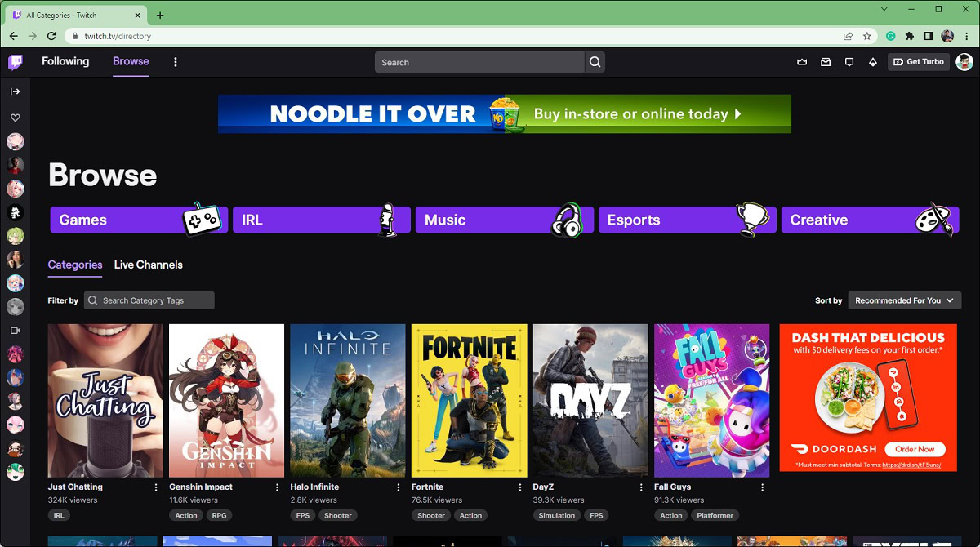Click the Noodle It Over banner ad

(505, 113)
